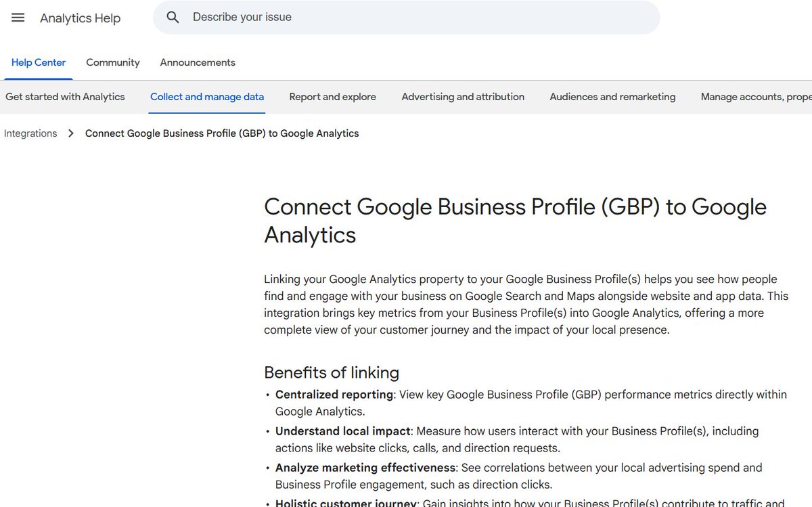Click the 'Understand local impact' bullet text
This screenshot has height=507, width=812.
[343, 431]
